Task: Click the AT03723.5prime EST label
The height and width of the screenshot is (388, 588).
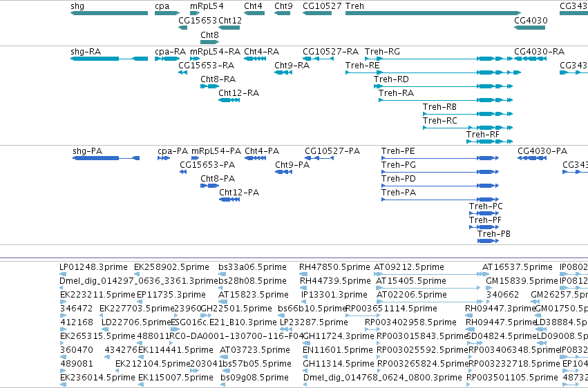Action: pos(255,351)
